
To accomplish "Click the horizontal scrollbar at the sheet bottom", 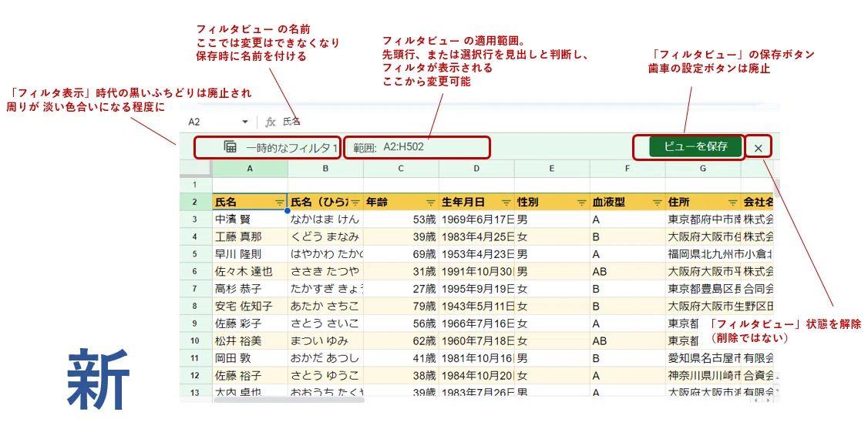I will point(289,399).
